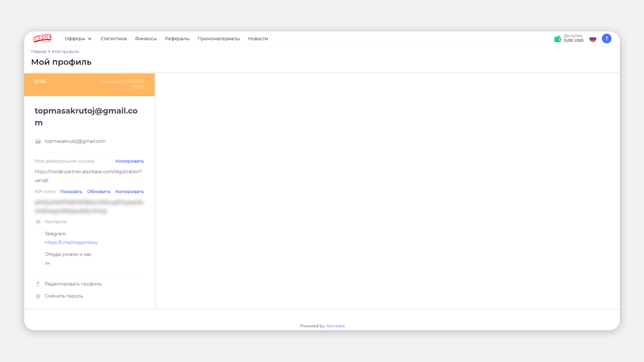Open the Рефералы page
Screen dimensions: 644x362
pos(177,39)
